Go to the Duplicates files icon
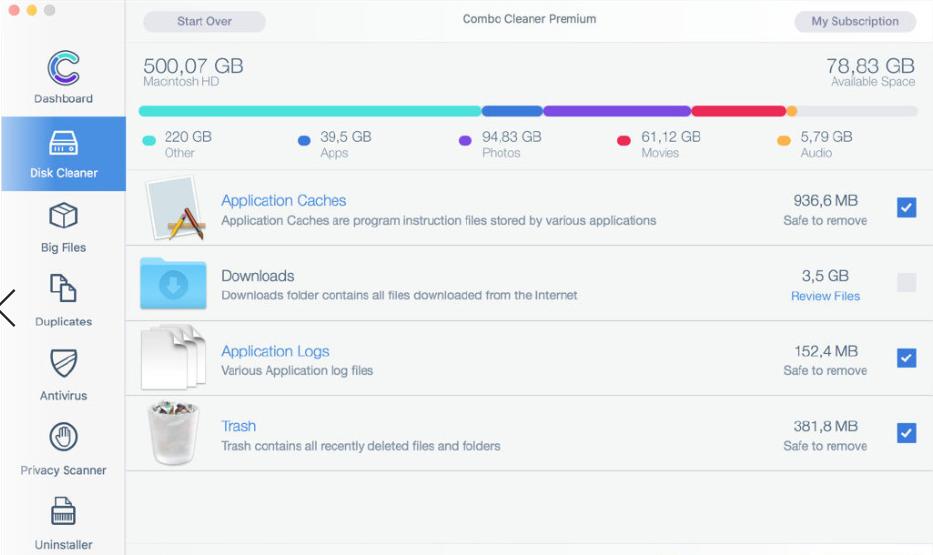The height and width of the screenshot is (555, 933). (x=63, y=289)
